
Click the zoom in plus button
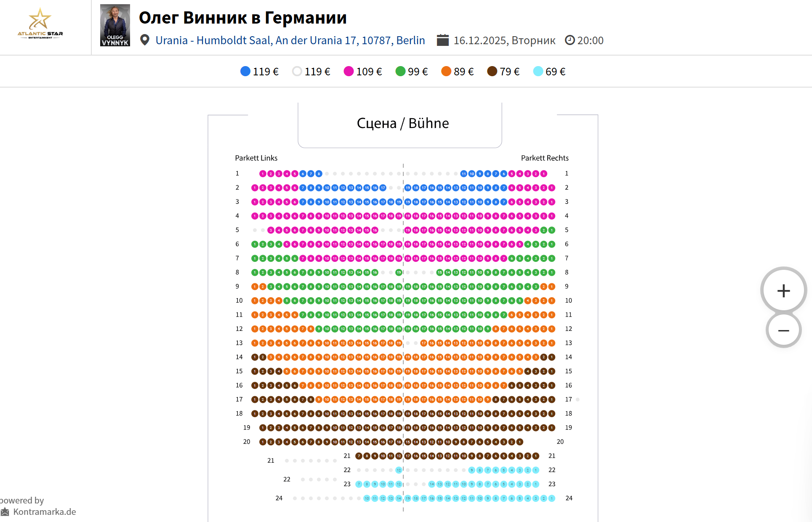tap(783, 290)
